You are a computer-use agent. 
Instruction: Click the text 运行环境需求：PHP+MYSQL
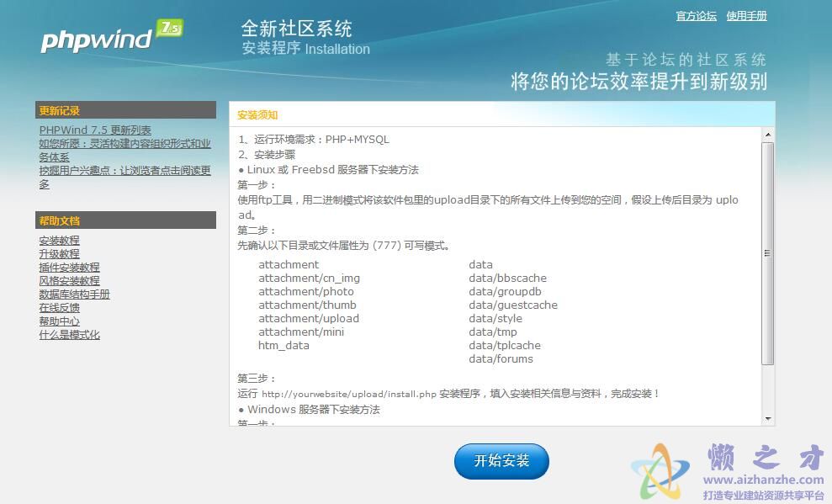(x=321, y=140)
